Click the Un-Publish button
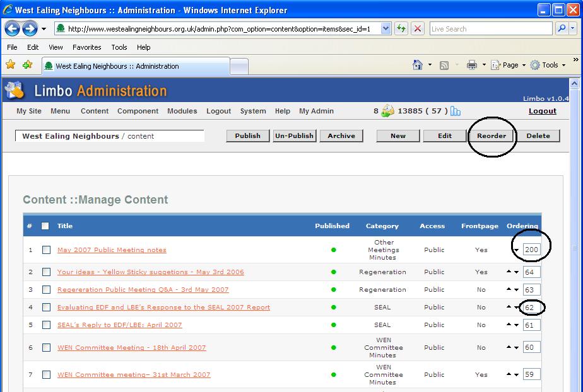Image resolution: width=583 pixels, height=392 pixels. pos(294,136)
